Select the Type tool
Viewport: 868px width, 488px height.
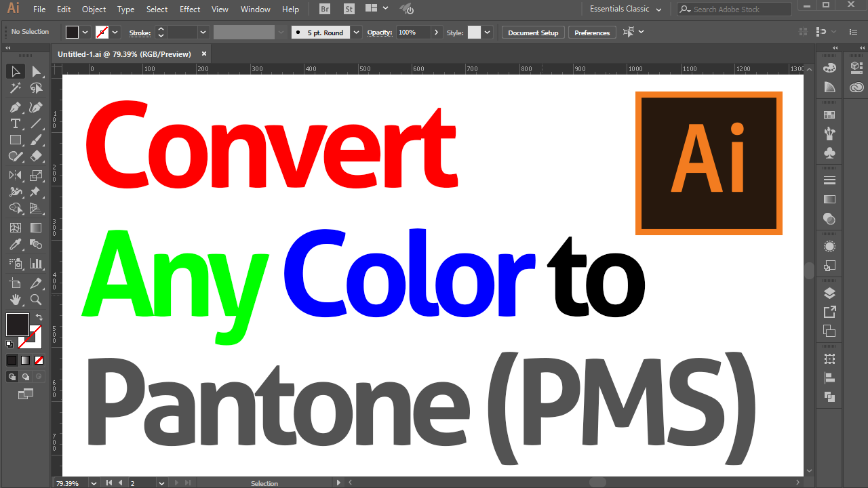tap(15, 123)
